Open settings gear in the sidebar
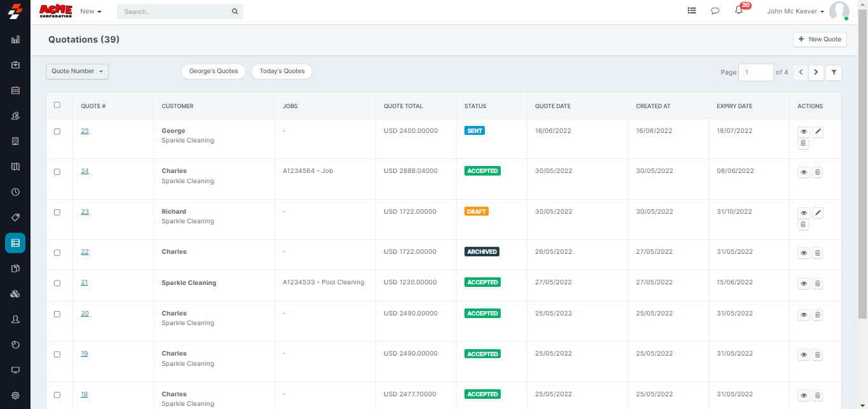Screen dimensions: 868x409 pos(15,395)
